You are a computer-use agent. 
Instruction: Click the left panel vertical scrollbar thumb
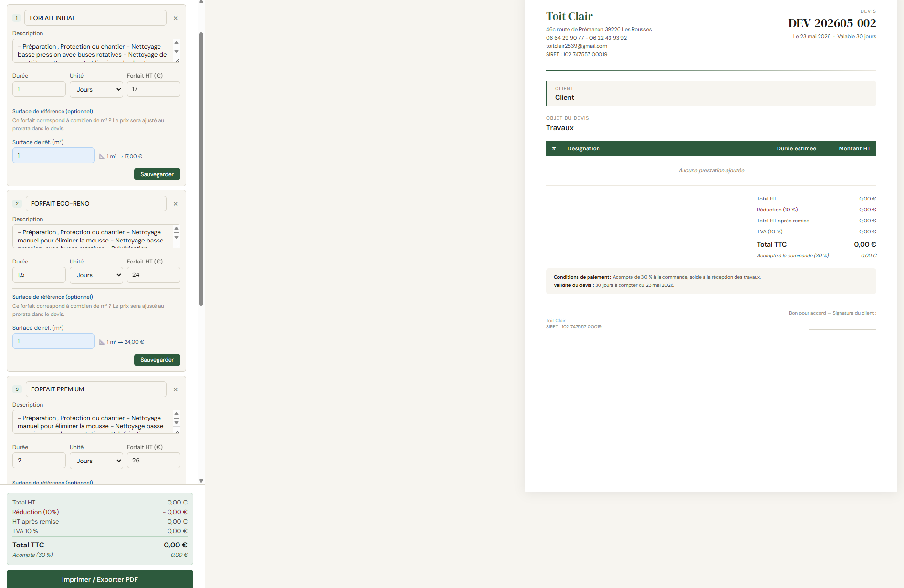tap(201, 169)
